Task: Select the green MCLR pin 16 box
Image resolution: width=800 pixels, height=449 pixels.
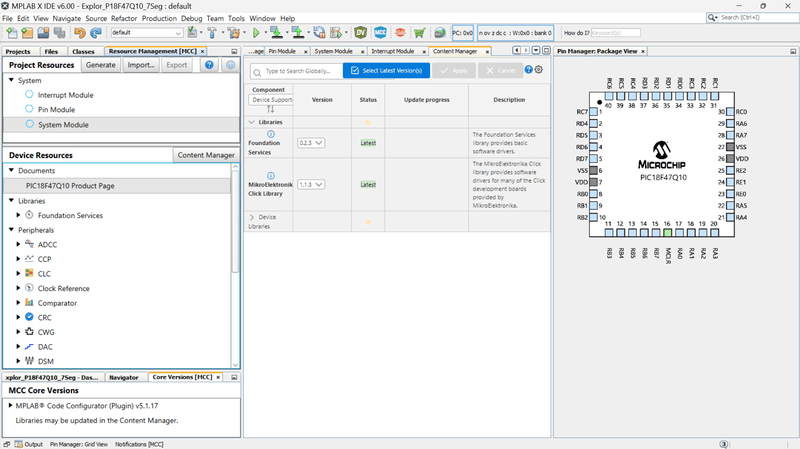Action: [x=667, y=233]
